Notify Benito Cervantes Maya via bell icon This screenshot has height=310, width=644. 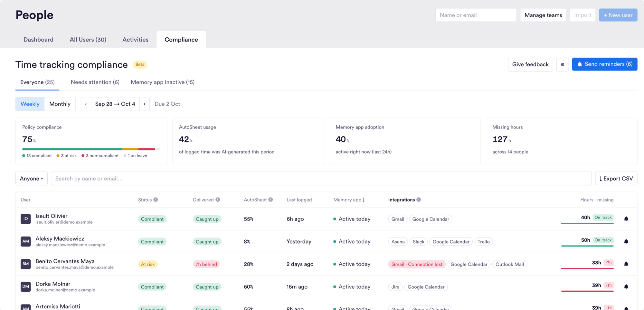[x=626, y=264]
